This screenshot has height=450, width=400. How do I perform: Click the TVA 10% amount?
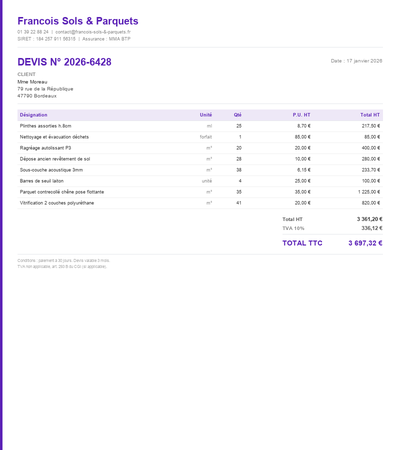click(372, 228)
